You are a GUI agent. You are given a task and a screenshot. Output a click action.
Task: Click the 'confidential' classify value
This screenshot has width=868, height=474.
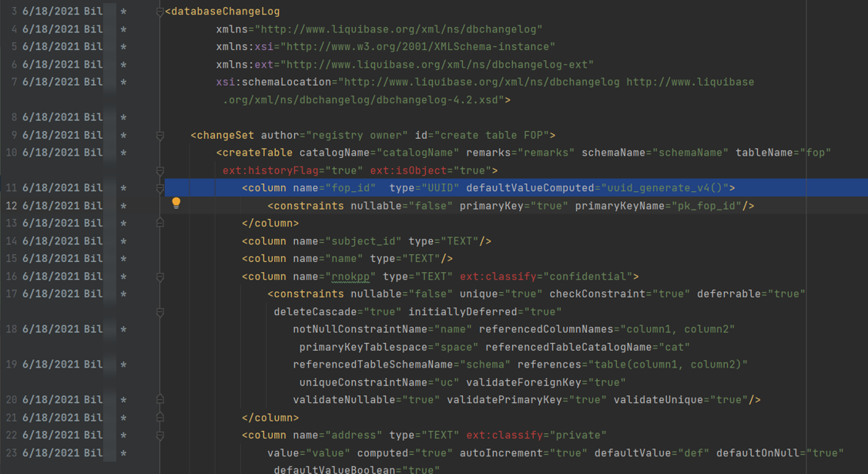588,277
